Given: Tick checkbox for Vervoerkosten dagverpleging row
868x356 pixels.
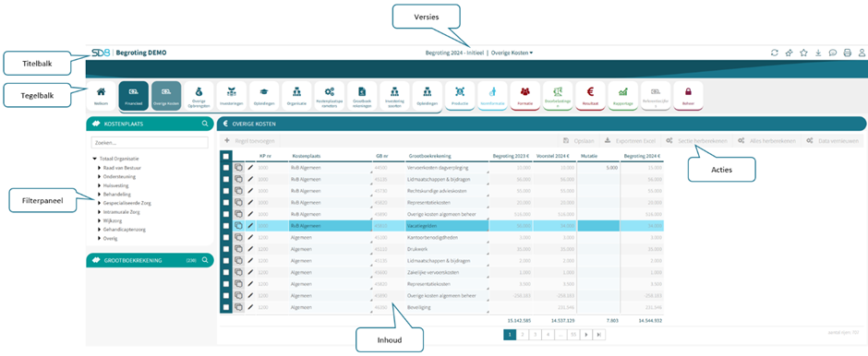Looking at the screenshot, I should click(226, 167).
